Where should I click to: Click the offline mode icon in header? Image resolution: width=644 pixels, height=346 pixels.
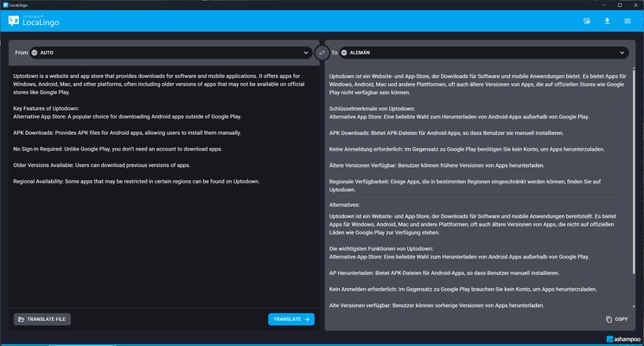[x=587, y=21]
